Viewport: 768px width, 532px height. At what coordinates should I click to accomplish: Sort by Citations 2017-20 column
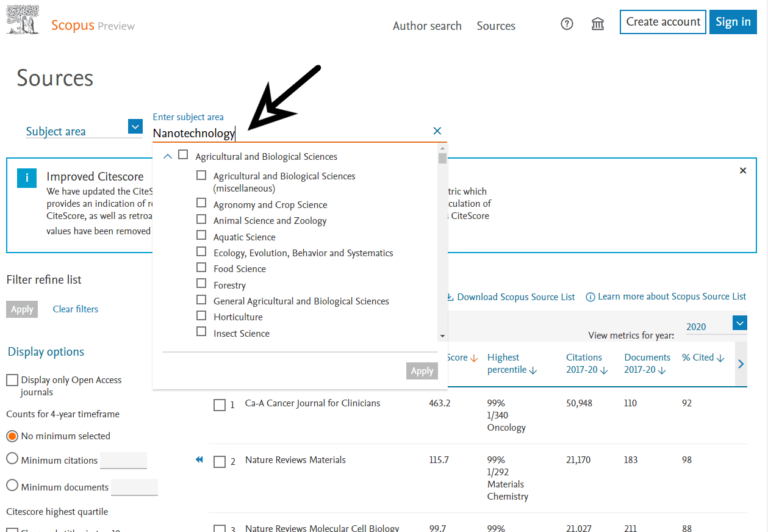click(x=588, y=364)
